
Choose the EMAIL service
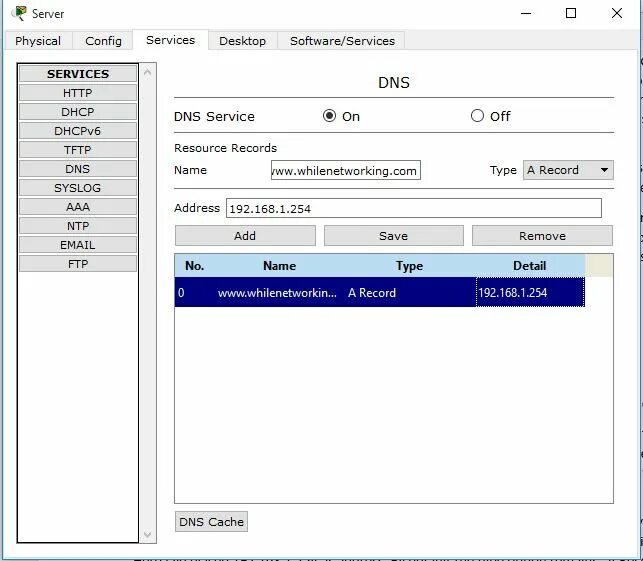(x=78, y=245)
